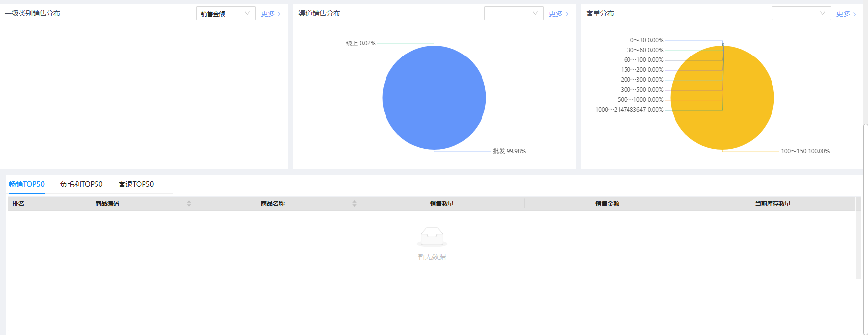
Task: Click 更多 link in 一级类别销售分布 panel
Action: coord(271,14)
